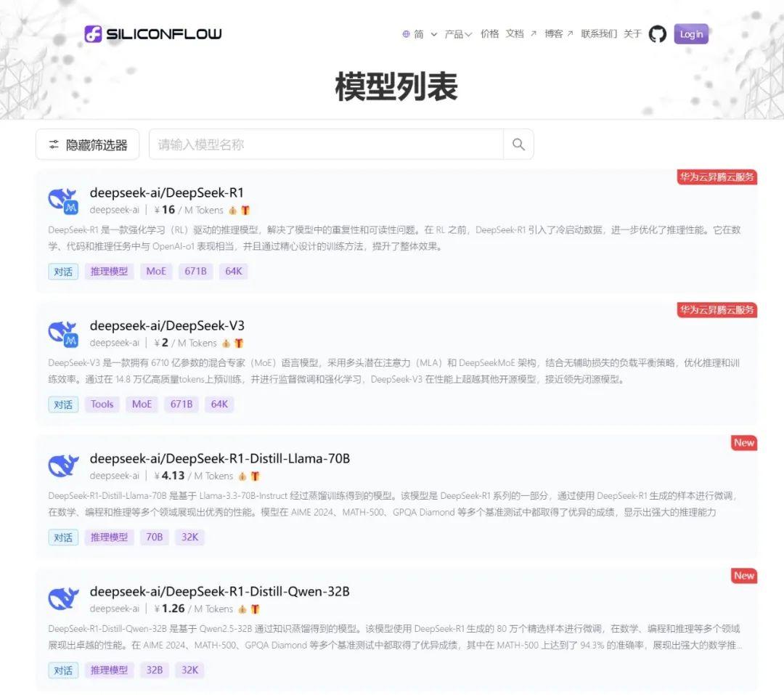Open the 文档 documentation menu item

click(515, 33)
